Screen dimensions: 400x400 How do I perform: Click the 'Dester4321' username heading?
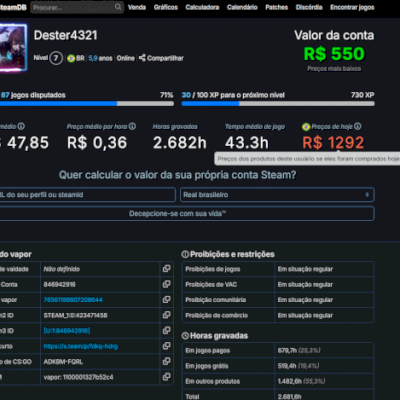click(65, 35)
